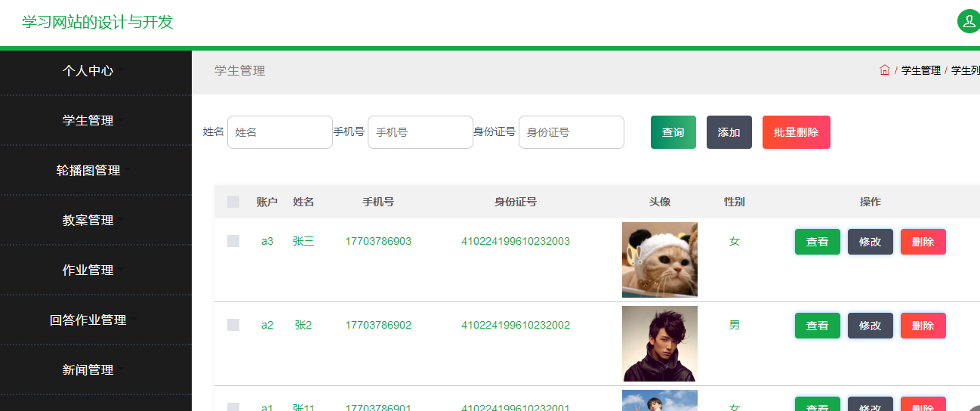Click the 账户 column header
Image resolution: width=980 pixels, height=411 pixels.
(267, 202)
